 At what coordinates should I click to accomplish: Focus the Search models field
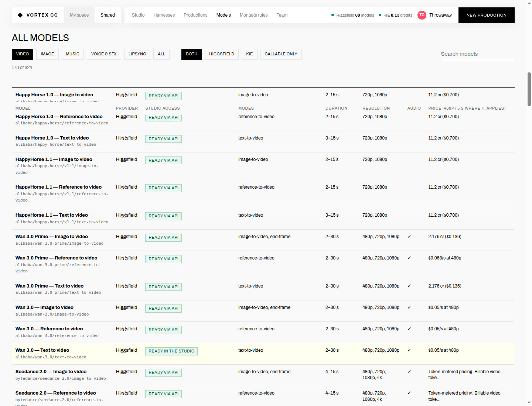pyautogui.click(x=477, y=54)
